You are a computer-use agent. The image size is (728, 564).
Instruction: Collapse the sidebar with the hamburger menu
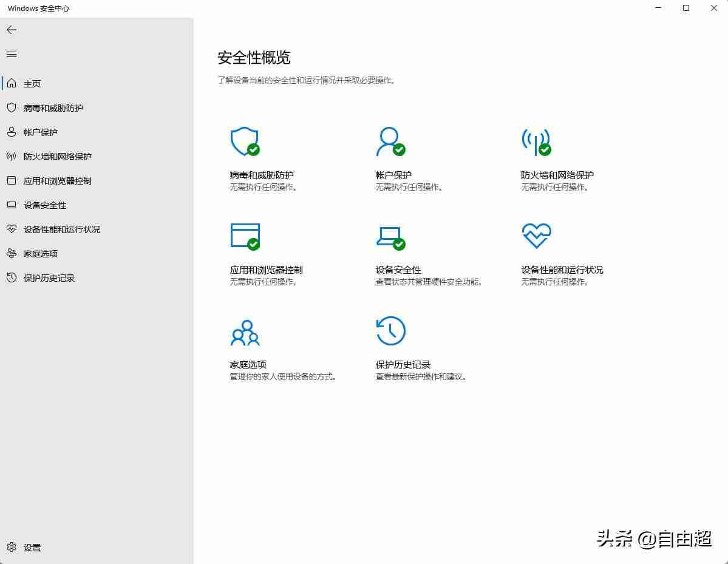(x=12, y=55)
